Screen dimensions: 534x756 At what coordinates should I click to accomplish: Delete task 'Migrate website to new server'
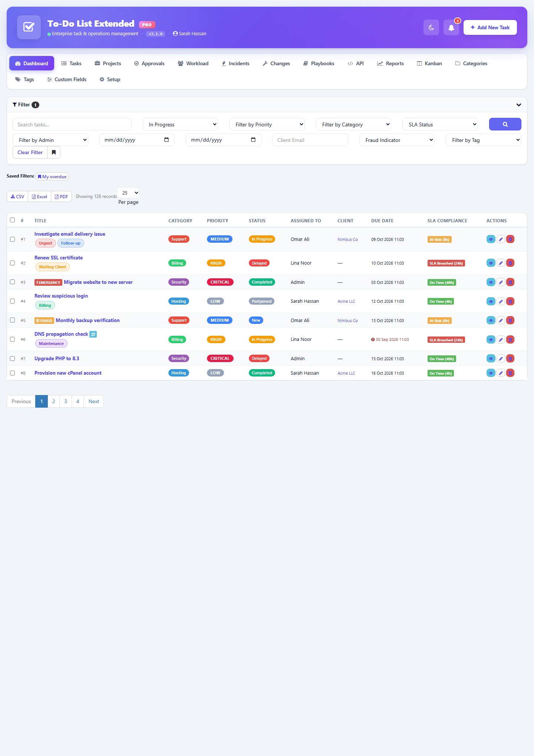tap(510, 282)
